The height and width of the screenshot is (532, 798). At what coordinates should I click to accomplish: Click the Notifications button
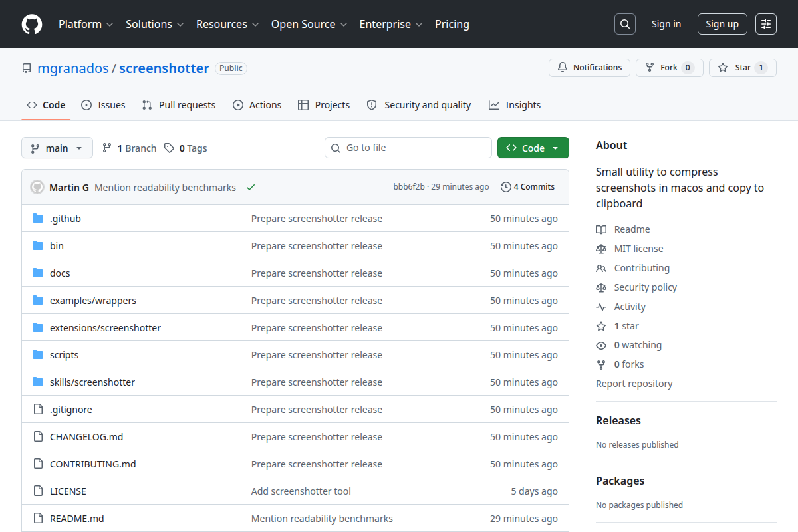click(x=589, y=68)
